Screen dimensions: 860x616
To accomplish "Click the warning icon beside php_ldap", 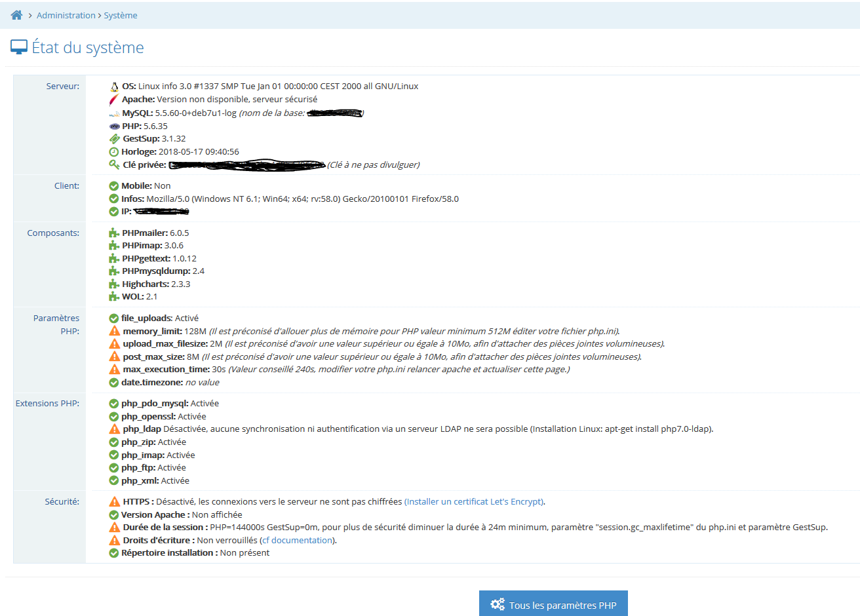I will pos(115,429).
